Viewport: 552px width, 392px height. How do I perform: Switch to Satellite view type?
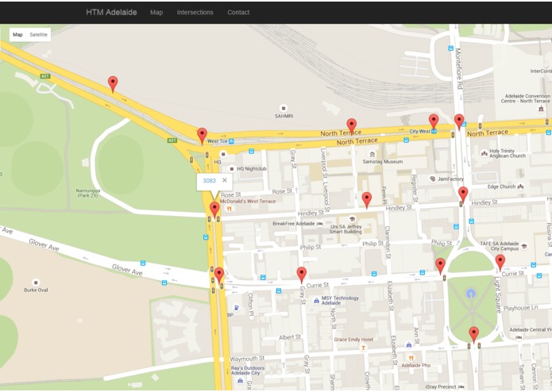38,34
